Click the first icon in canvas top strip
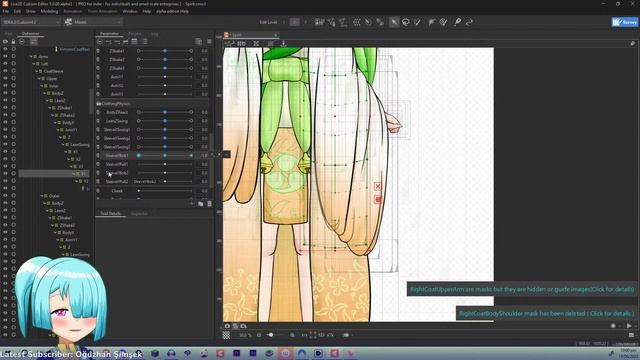The height and width of the screenshot is (360, 640). click(229, 43)
